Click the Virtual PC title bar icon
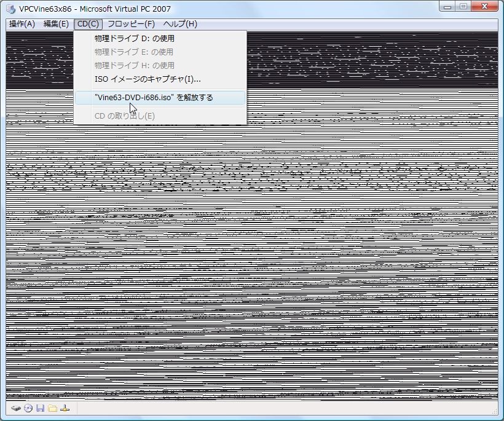Image resolution: width=504 pixels, height=421 pixels. click(x=10, y=9)
